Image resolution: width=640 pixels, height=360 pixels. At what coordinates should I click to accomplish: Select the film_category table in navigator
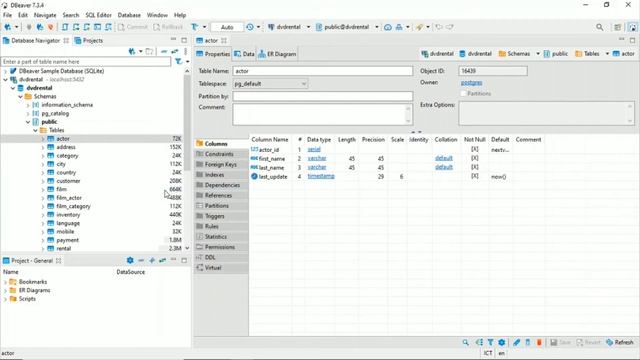[x=73, y=206]
